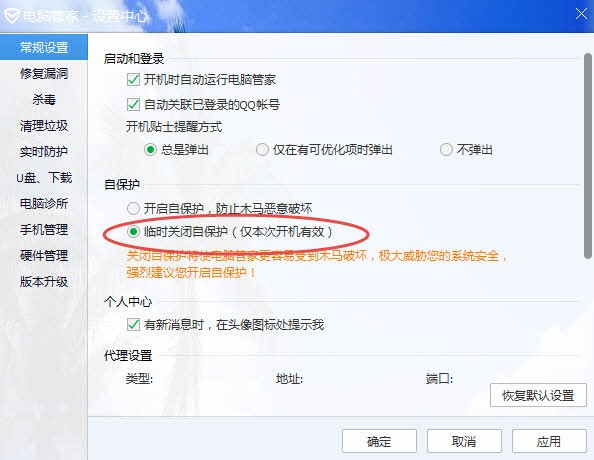Select the 手机管理 sidebar tab
The height and width of the screenshot is (460, 594).
point(44,229)
